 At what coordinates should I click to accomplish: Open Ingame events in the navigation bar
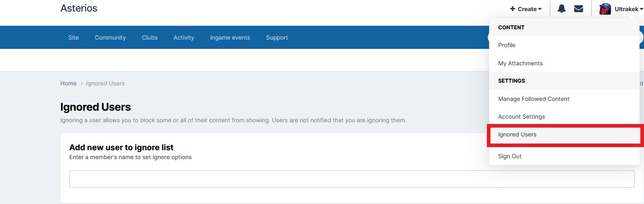[x=230, y=38]
